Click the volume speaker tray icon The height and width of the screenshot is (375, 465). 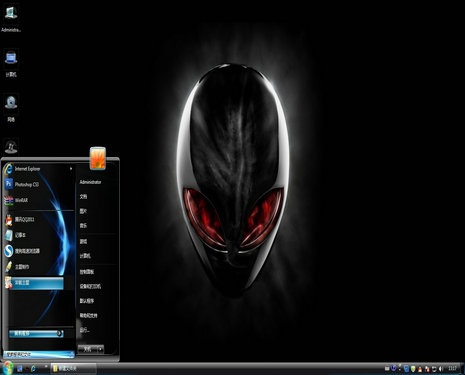[x=441, y=369]
